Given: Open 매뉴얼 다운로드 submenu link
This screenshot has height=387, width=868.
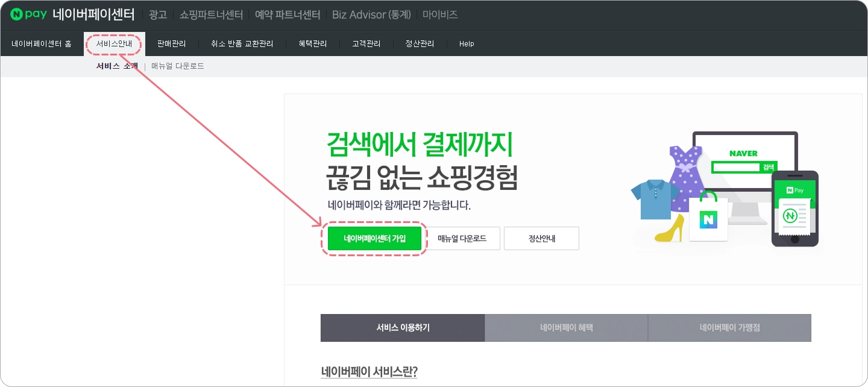Looking at the screenshot, I should 178,66.
